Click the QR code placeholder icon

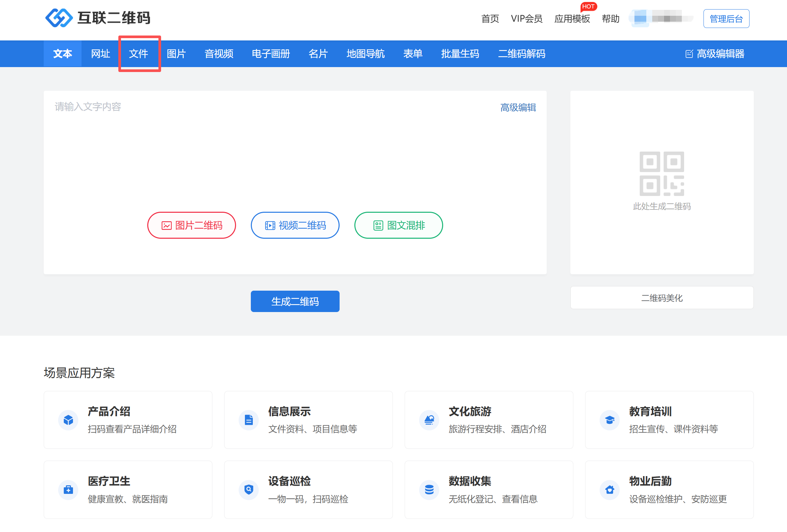pyautogui.click(x=661, y=173)
